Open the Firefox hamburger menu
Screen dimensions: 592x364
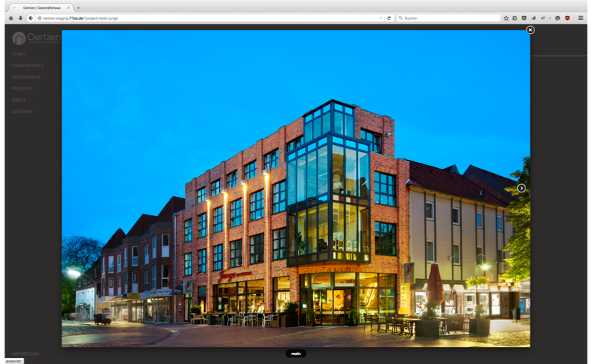click(580, 18)
